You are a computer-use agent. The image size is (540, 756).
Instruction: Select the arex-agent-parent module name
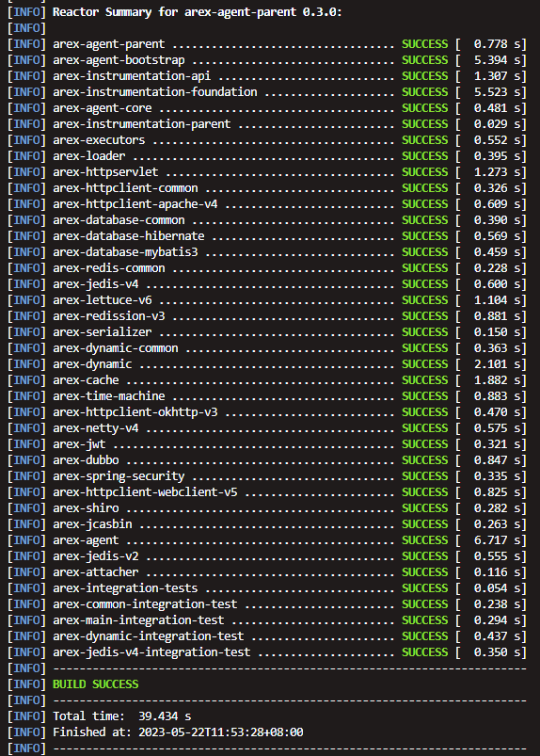(109, 44)
